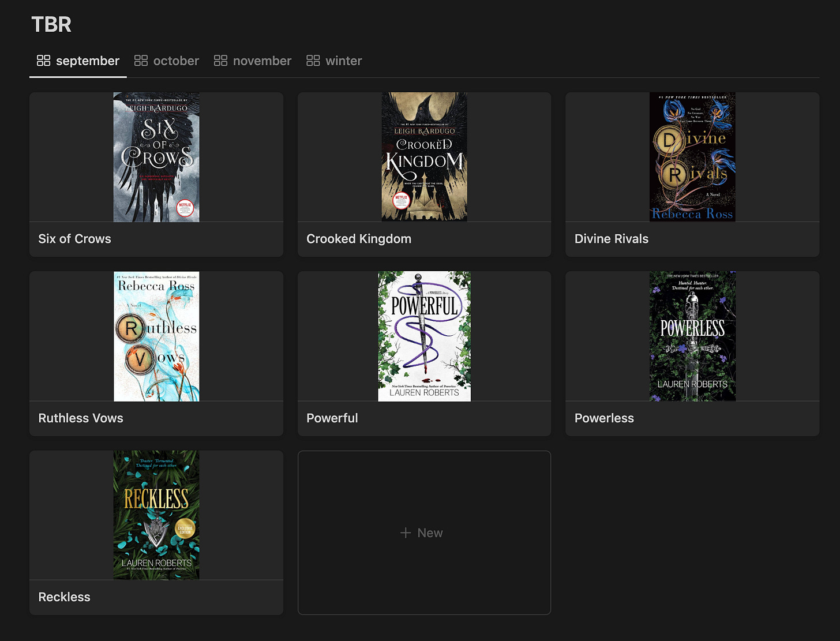Switch to the september tab
This screenshot has height=641, width=840.
78,61
